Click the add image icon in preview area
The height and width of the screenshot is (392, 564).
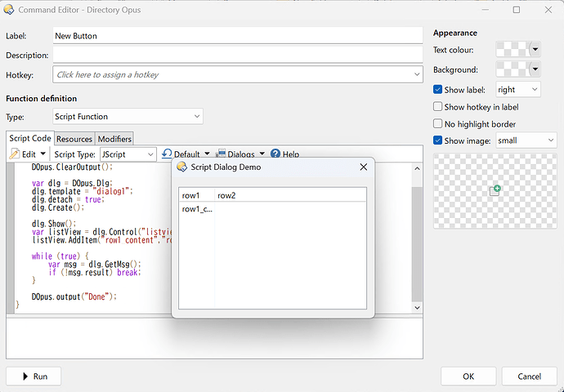495,190
